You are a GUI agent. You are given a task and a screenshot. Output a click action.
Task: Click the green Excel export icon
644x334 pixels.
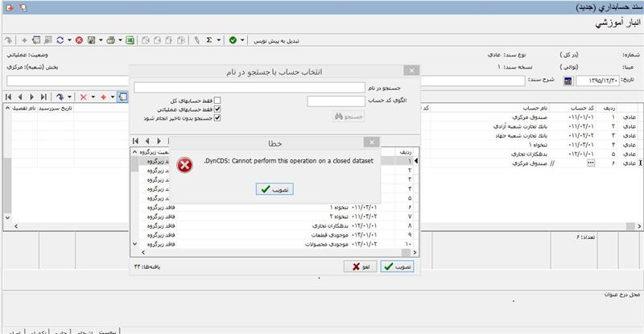[x=129, y=39]
